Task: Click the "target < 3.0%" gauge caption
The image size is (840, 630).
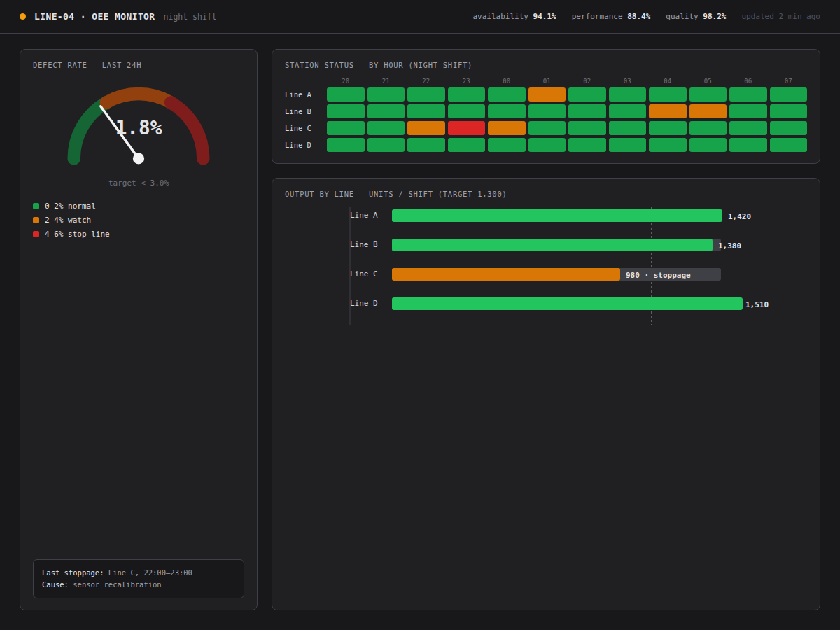Action: click(139, 183)
